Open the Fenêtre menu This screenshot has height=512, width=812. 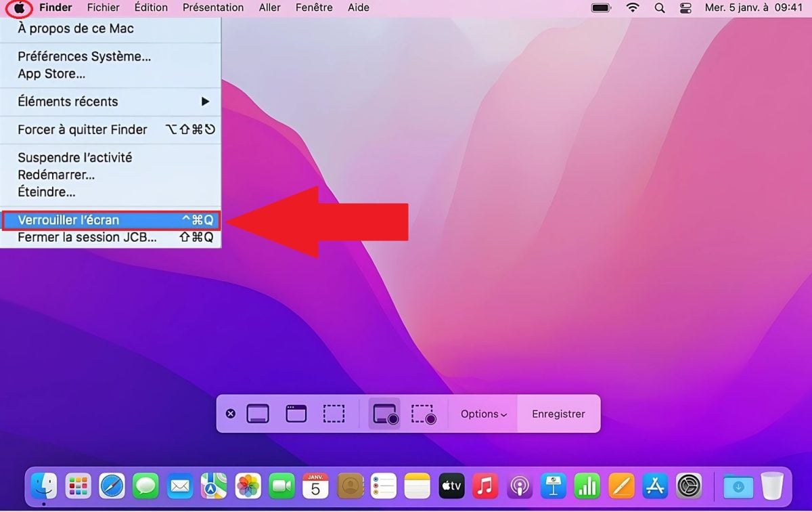click(314, 8)
